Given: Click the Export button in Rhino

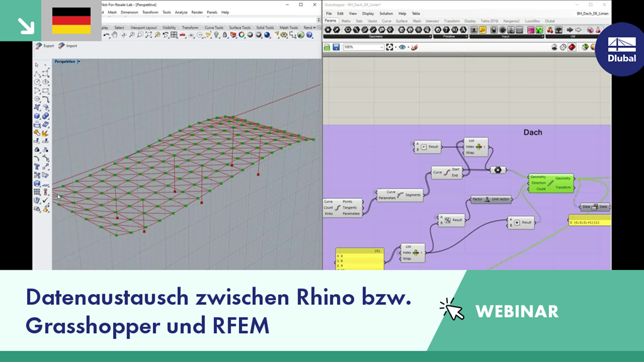Looking at the screenshot, I should (45, 45).
